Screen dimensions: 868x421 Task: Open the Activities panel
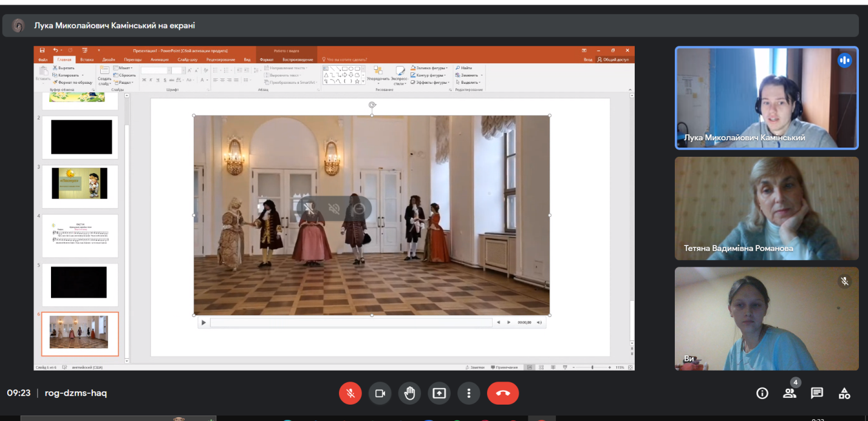tap(844, 393)
